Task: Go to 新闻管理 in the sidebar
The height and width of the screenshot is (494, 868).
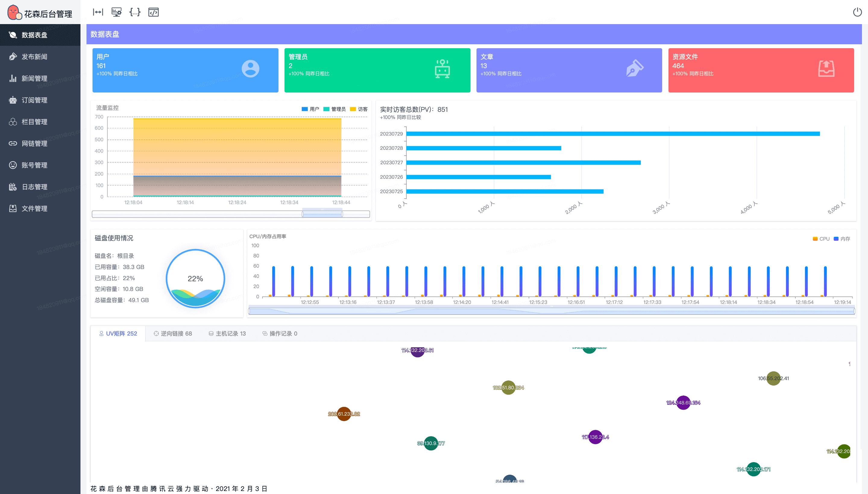Action: [x=40, y=78]
